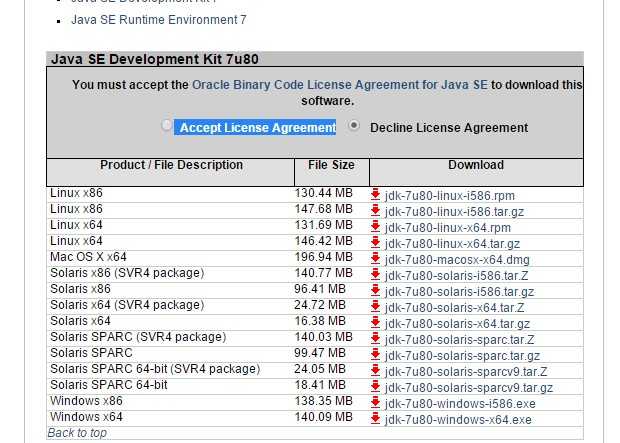The image size is (620, 443).
Task: Download jdk-7u80-linux-x64.tar.gz file link
Action: 452,244
